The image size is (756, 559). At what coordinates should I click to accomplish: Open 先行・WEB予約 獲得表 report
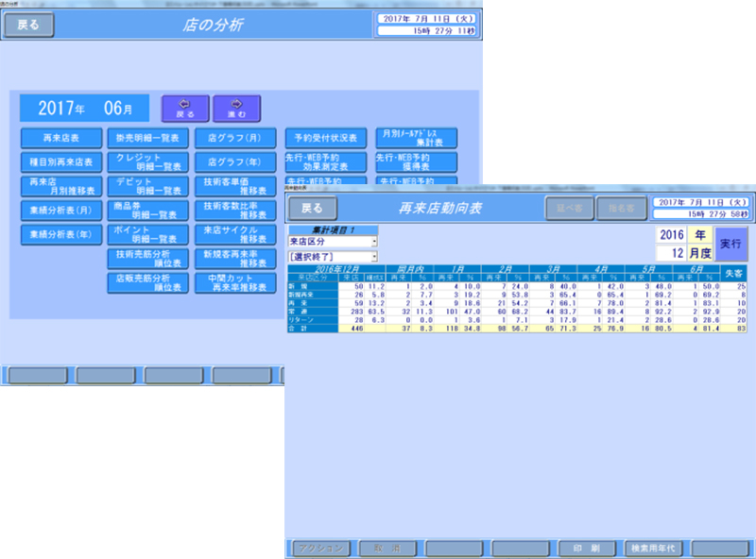pyautogui.click(x=417, y=161)
